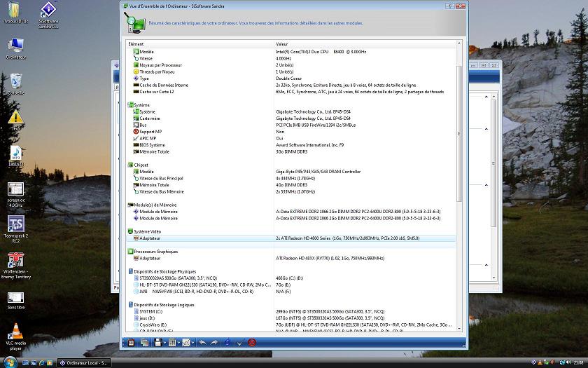Image resolution: width=588 pixels, height=368 pixels.
Task: Click the checkmark OK icon in toolbar
Action: (x=240, y=343)
